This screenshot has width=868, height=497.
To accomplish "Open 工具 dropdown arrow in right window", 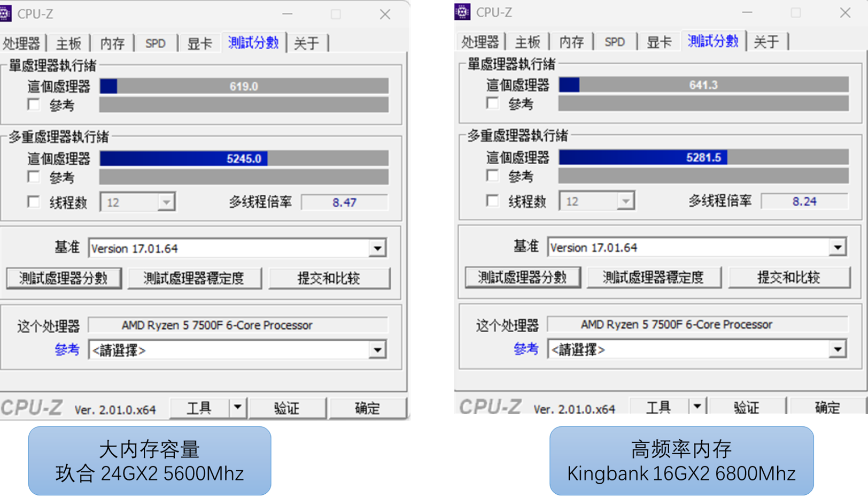I will pos(697,406).
